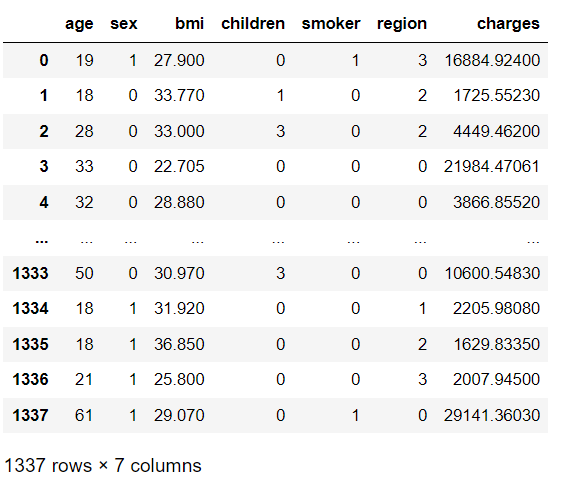Click the 'age' column header

pos(79,24)
